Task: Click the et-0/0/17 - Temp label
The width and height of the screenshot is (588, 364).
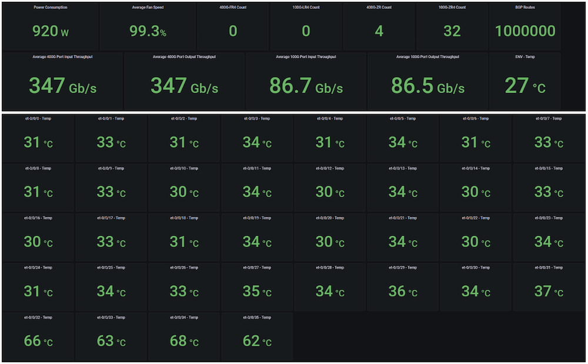Action: coord(111,218)
